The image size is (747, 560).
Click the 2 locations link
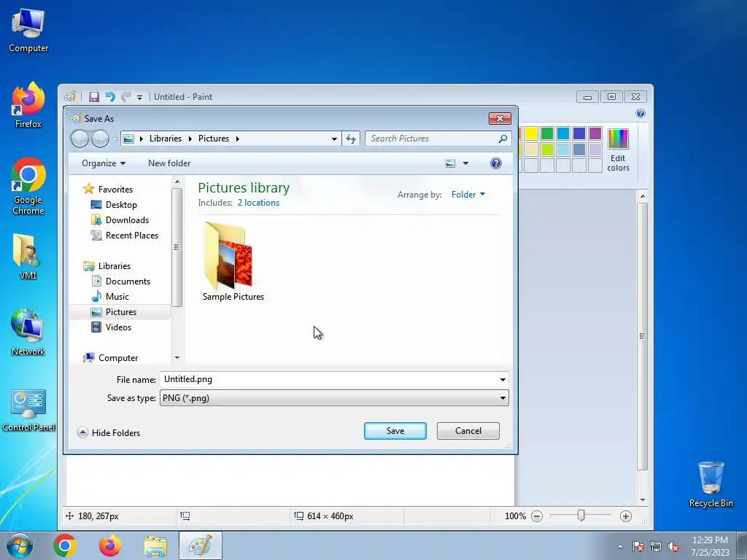(x=258, y=203)
